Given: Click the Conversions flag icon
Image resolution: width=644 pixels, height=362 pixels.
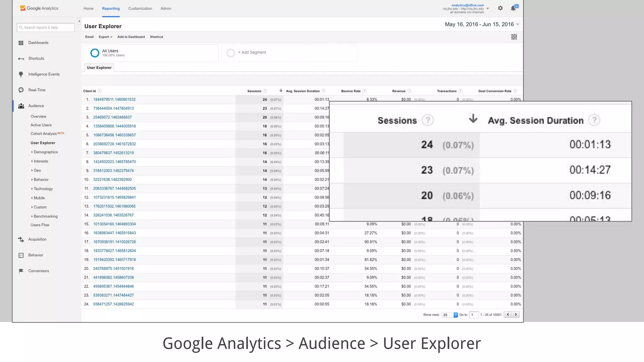Looking at the screenshot, I should coord(21,271).
